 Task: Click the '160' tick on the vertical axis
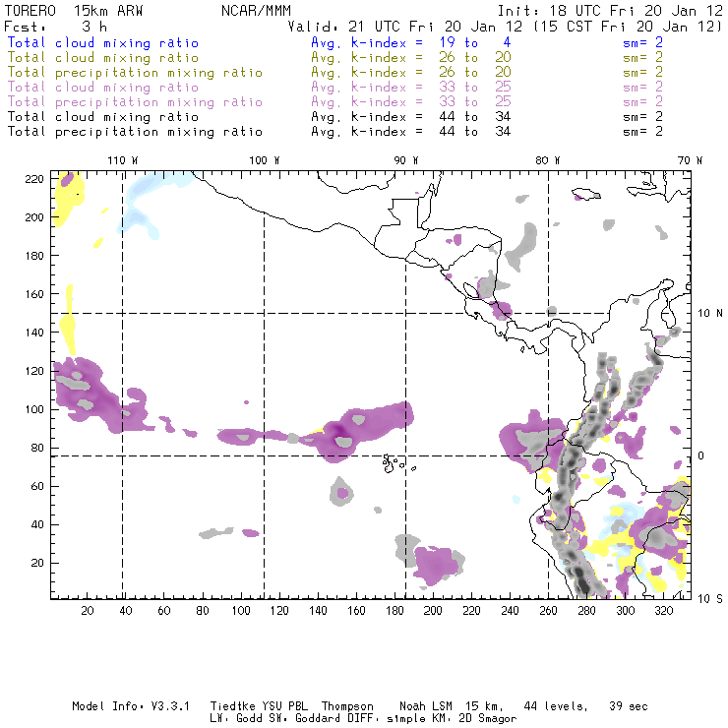tap(34, 294)
